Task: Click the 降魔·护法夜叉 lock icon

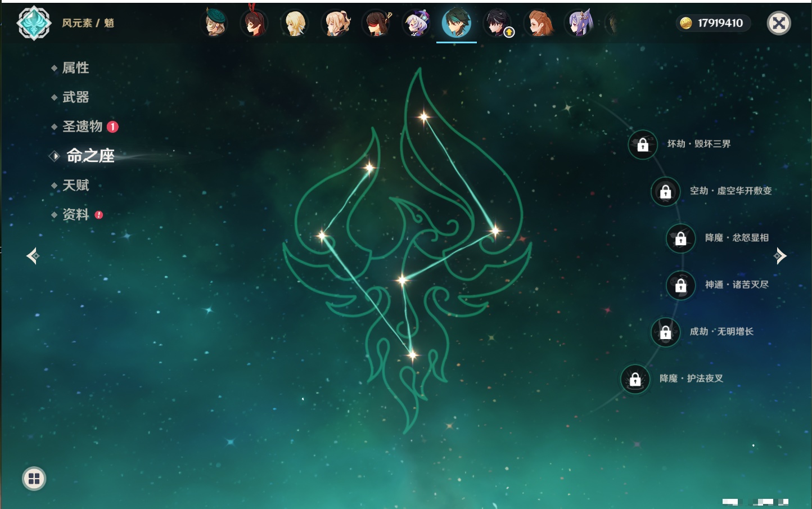Action: (635, 379)
